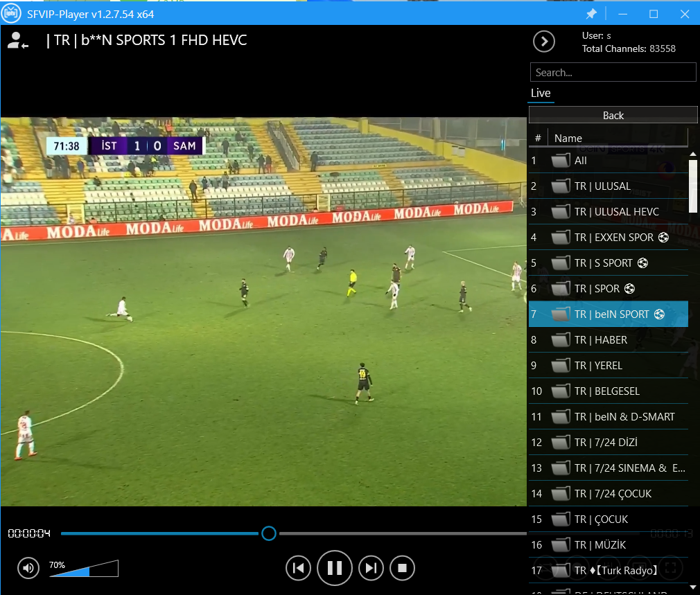Viewport: 700px width, 595px height.
Task: Select the TR [Turk Radyo] category
Action: (x=608, y=571)
